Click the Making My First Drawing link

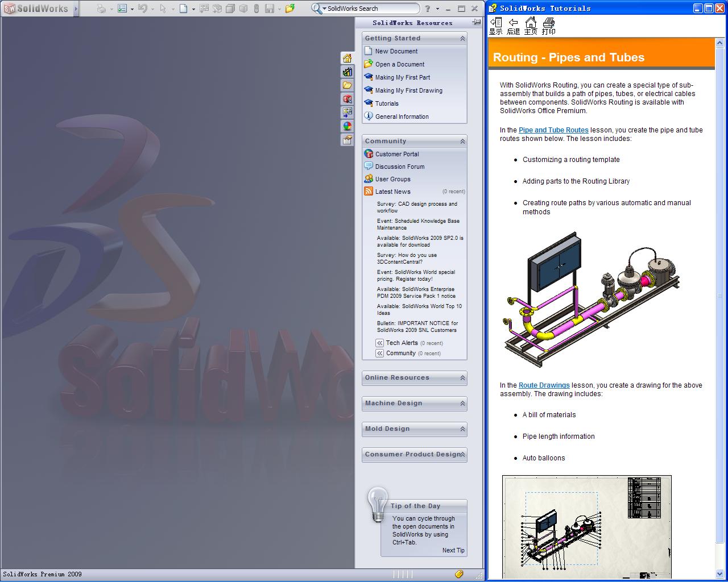[x=409, y=90]
